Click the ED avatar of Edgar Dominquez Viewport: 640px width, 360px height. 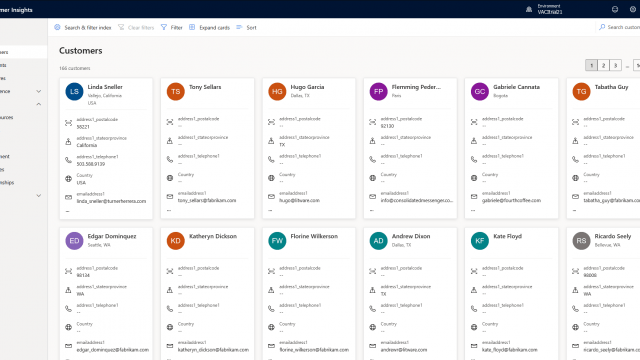click(x=74, y=241)
